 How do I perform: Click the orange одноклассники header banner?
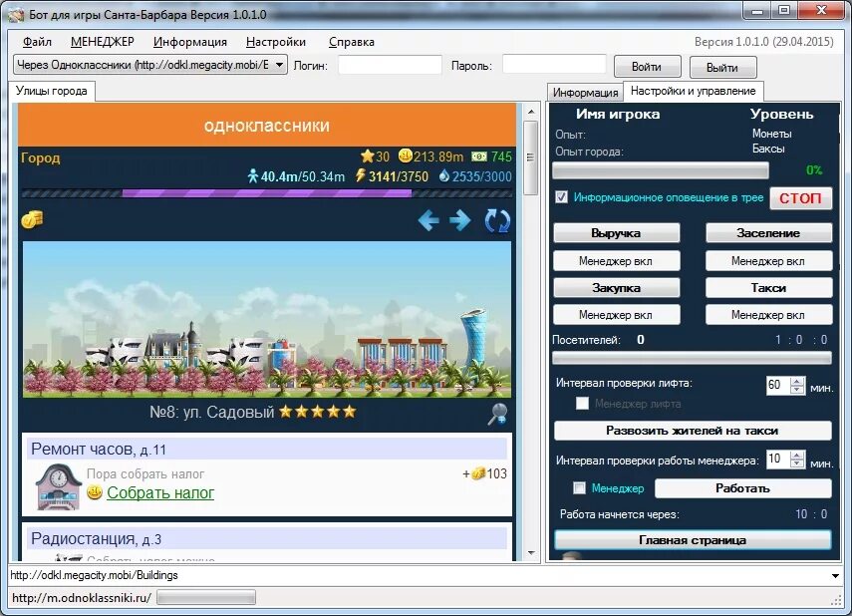[266, 125]
